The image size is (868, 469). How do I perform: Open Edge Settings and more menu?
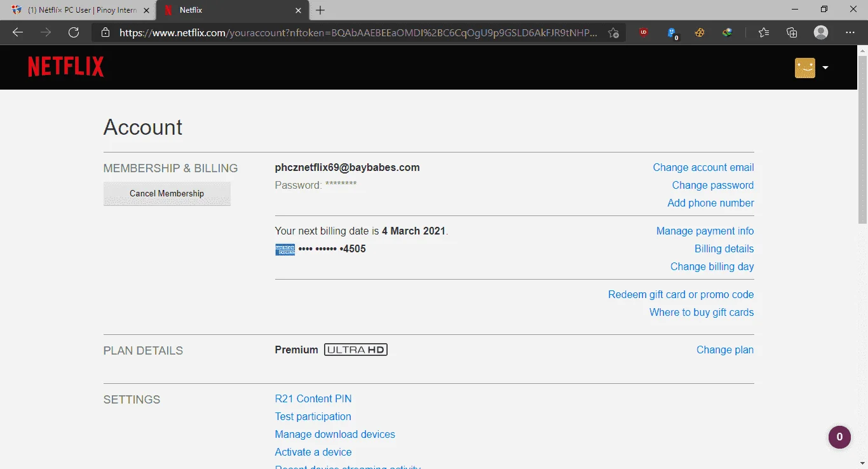point(850,32)
